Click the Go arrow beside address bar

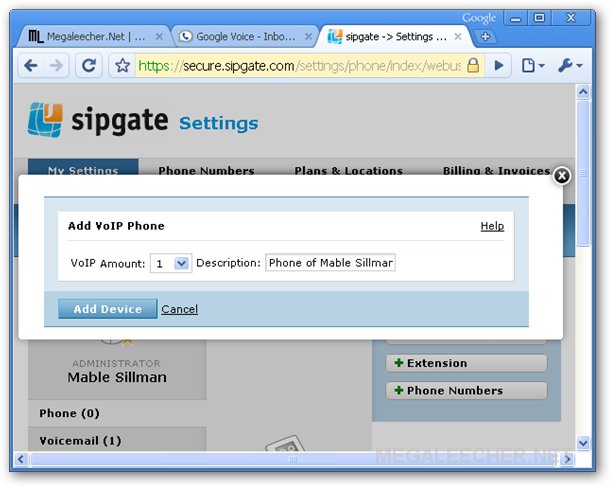[x=500, y=66]
